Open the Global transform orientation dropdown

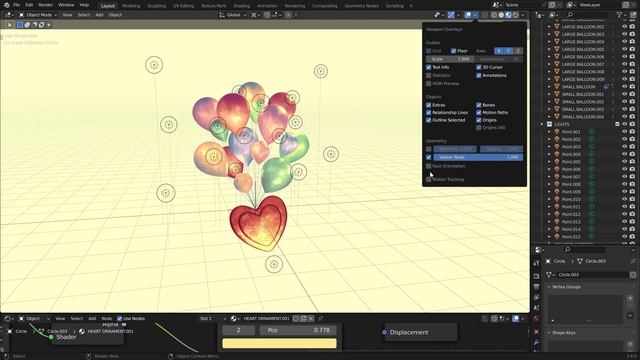233,15
